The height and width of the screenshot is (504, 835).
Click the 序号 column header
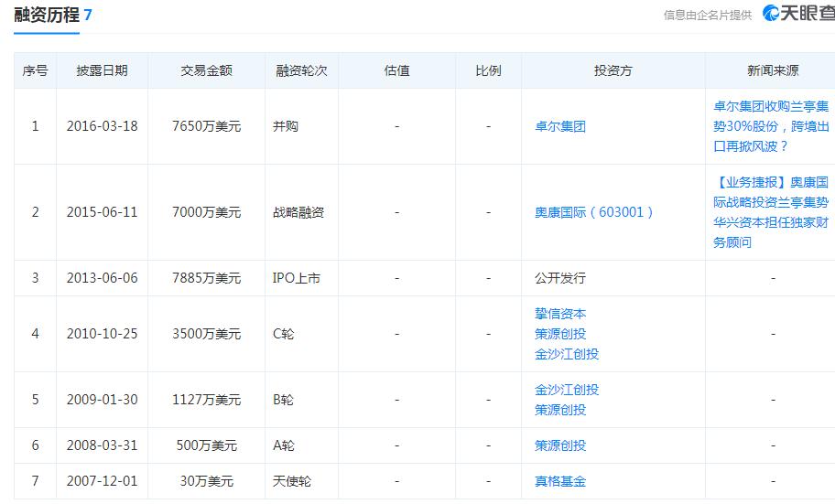tap(35, 70)
